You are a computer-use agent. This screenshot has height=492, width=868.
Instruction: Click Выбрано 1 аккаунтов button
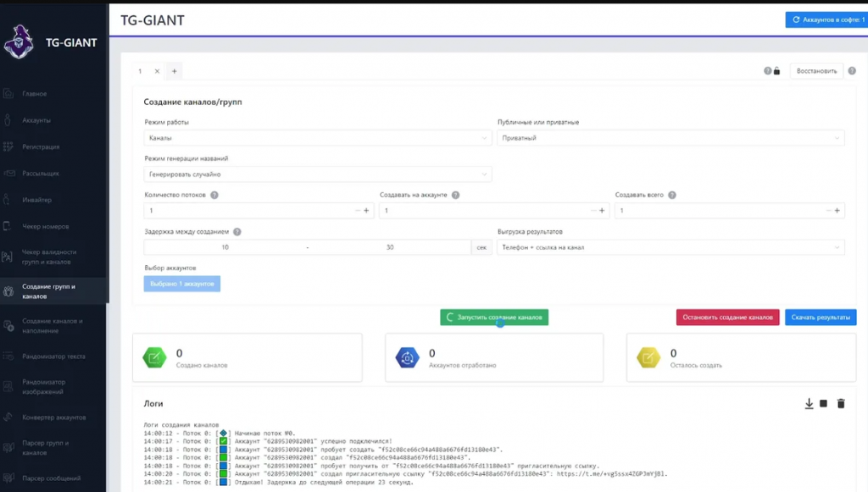pyautogui.click(x=182, y=284)
